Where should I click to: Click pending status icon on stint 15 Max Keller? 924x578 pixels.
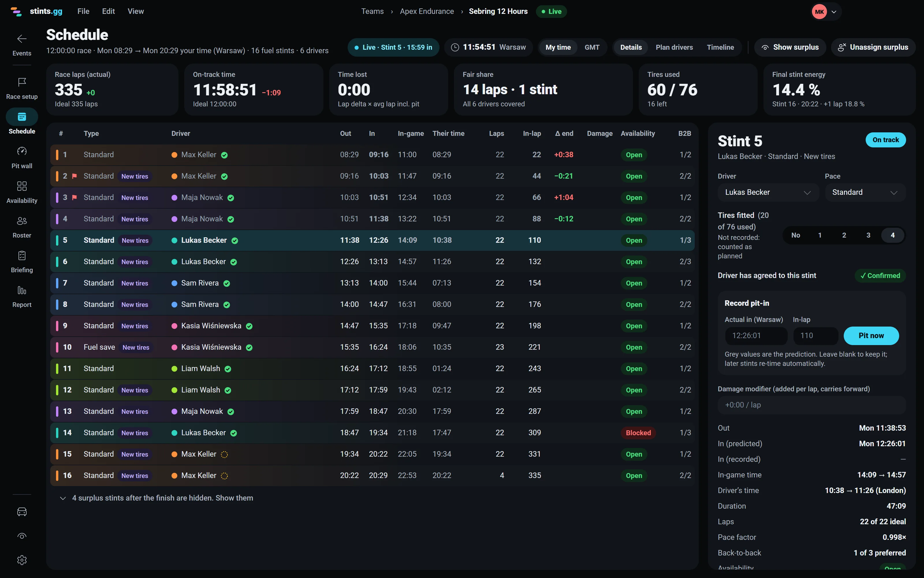click(x=225, y=455)
